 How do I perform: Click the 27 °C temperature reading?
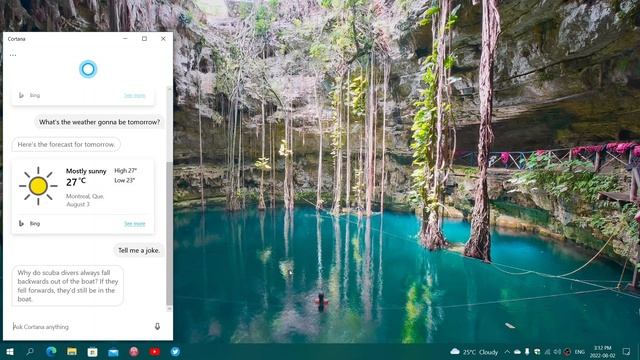(x=76, y=182)
